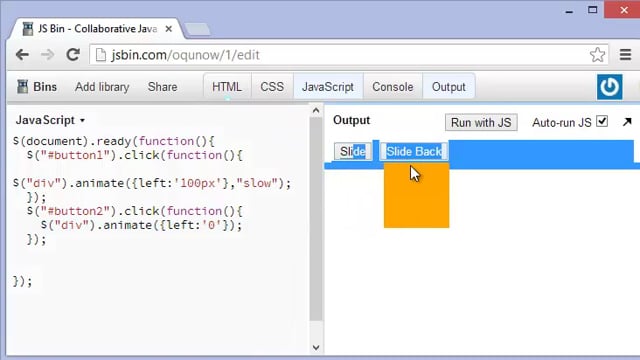Toggle the HTML panel tab
This screenshot has height=360, width=640.
(227, 87)
